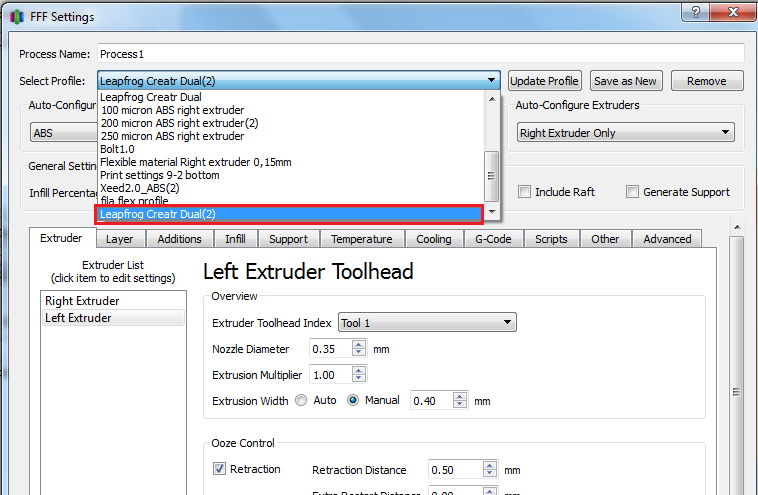Toggle the Retraction checkbox
758x495 pixels.
click(x=219, y=468)
